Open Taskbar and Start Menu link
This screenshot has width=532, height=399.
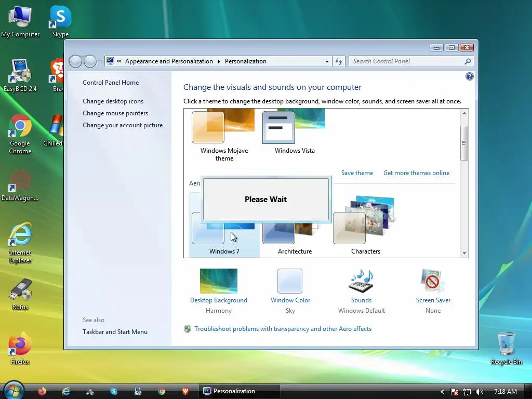click(115, 332)
